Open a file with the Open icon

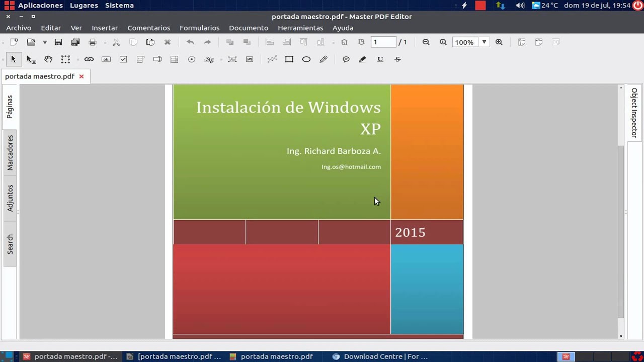31,42
